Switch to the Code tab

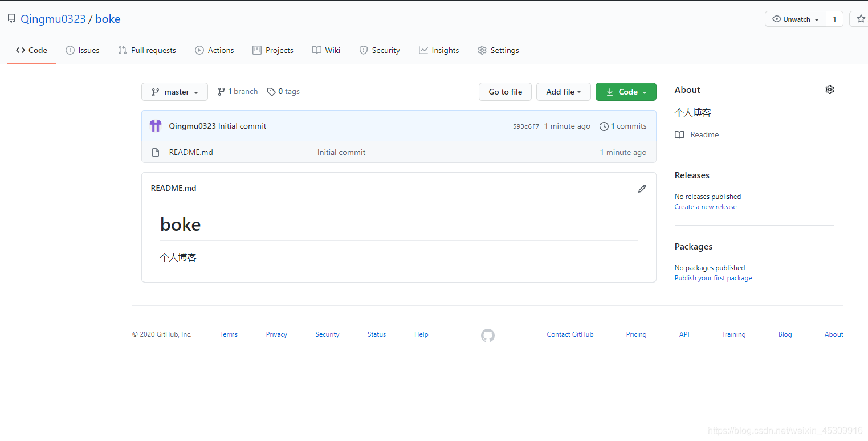point(31,50)
